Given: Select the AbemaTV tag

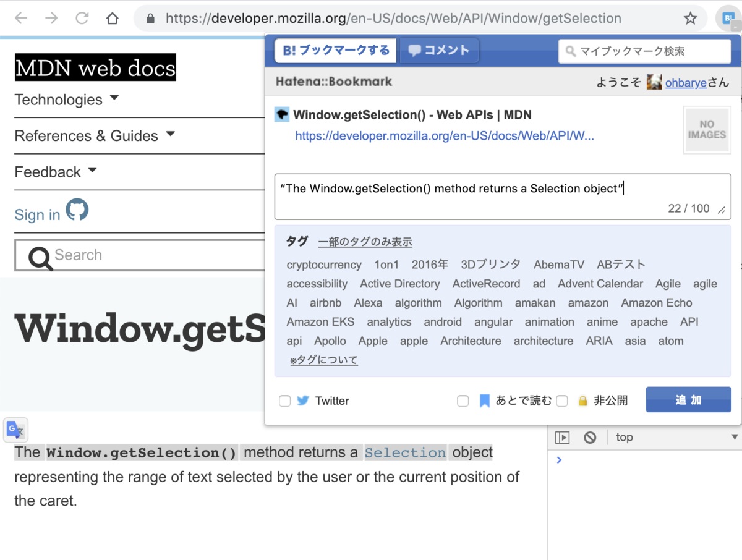Looking at the screenshot, I should pyautogui.click(x=559, y=265).
